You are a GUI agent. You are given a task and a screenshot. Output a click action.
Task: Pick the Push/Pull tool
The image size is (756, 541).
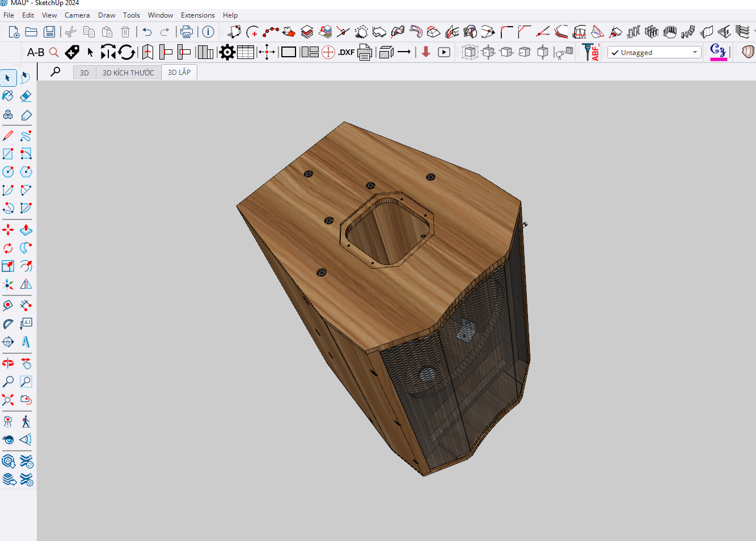[x=26, y=230]
